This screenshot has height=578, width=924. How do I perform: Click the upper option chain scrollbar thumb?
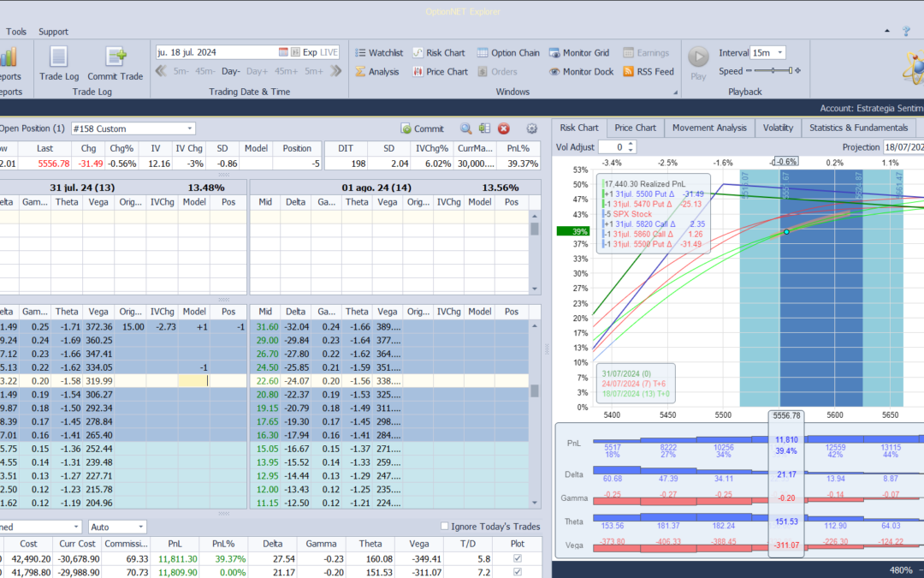[535, 229]
